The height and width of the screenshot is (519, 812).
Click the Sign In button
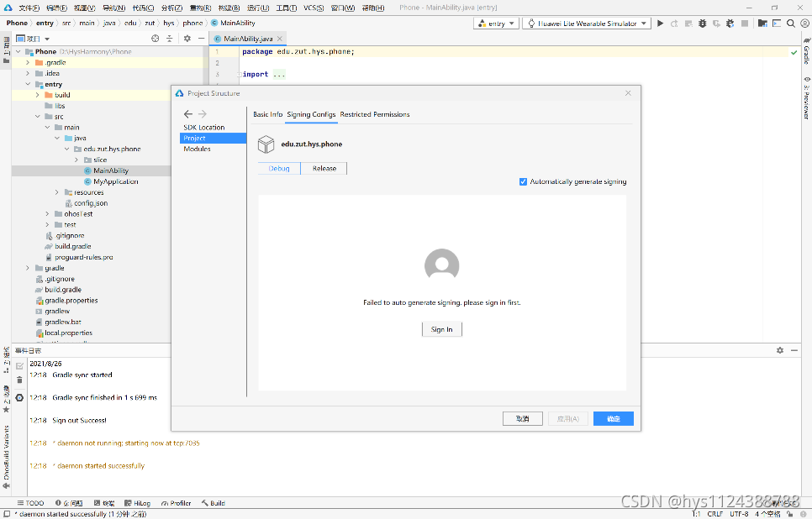pyautogui.click(x=442, y=329)
